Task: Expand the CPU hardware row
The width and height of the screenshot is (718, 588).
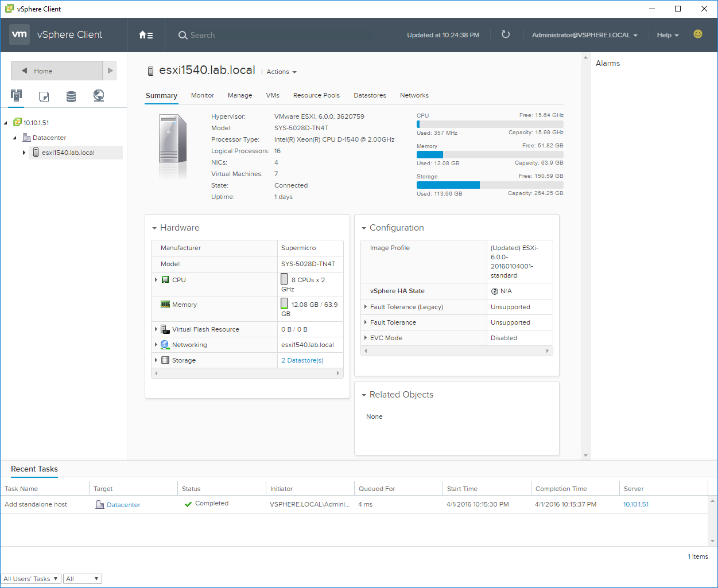Action: click(156, 280)
